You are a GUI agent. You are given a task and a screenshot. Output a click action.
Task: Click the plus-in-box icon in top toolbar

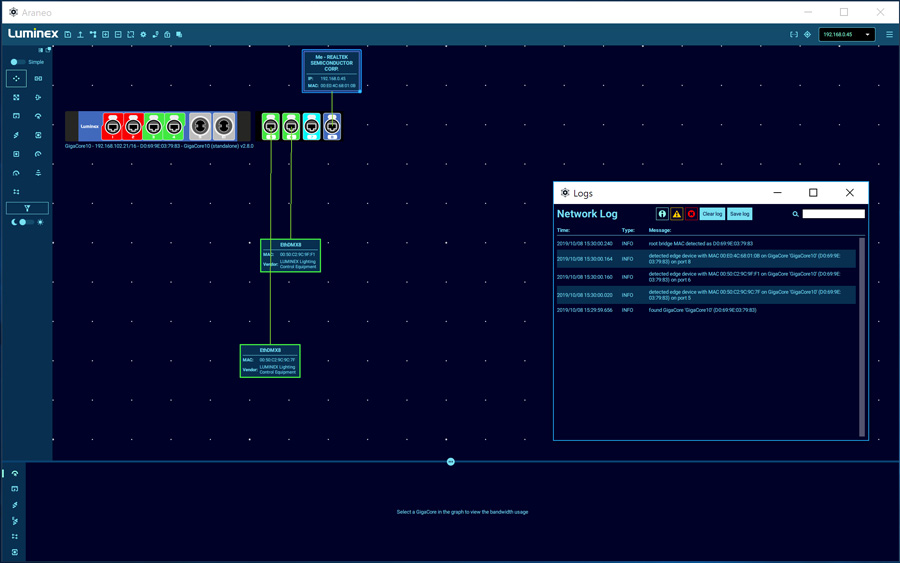click(106, 34)
